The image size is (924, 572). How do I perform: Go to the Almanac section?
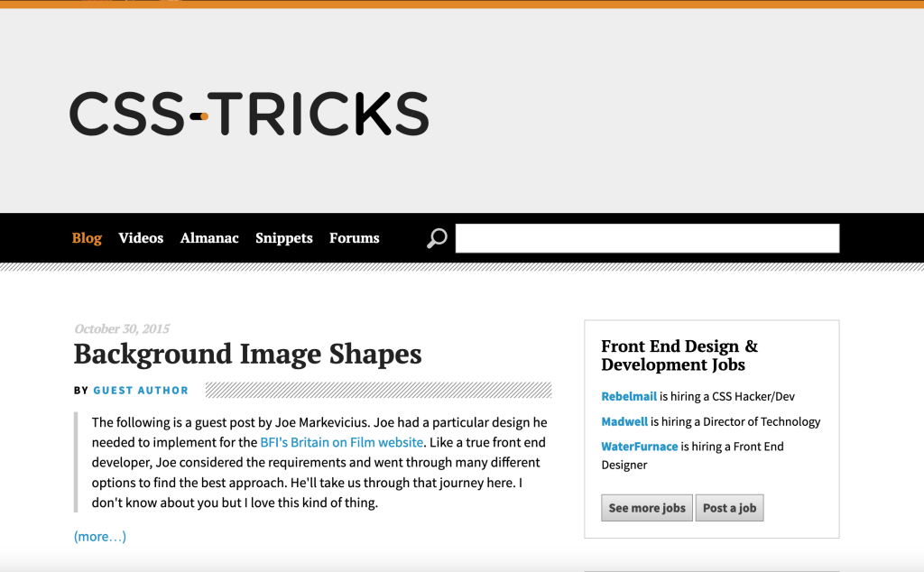point(209,238)
